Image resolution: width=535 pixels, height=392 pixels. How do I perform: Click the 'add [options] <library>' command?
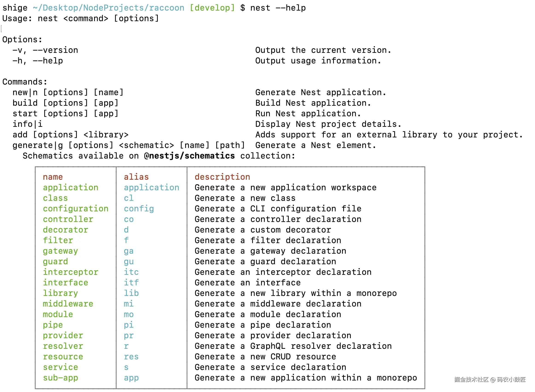pos(70,135)
